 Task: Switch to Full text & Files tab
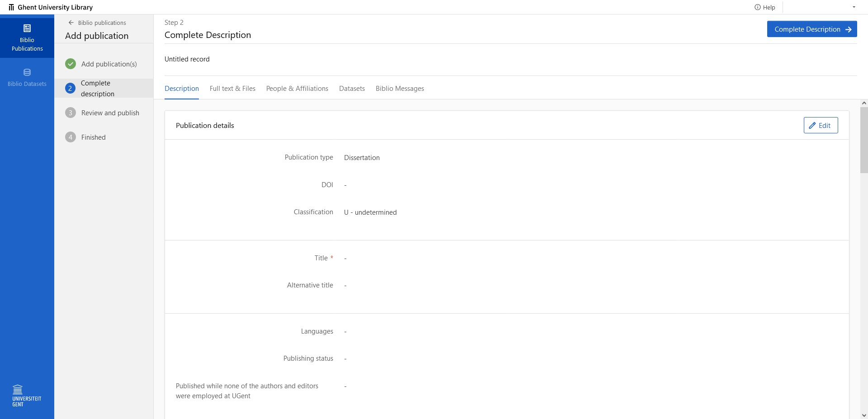click(x=232, y=89)
